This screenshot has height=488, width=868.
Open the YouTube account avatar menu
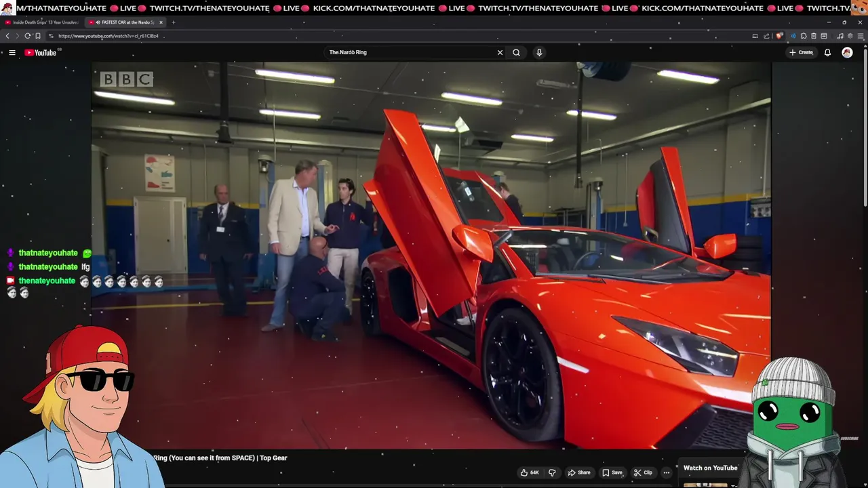(847, 52)
